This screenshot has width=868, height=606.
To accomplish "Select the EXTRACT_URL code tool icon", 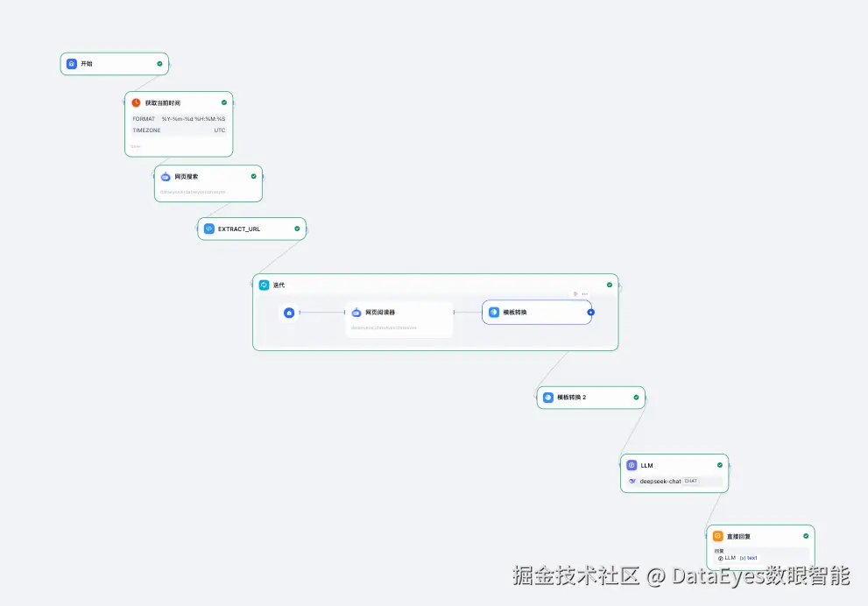I will (208, 229).
